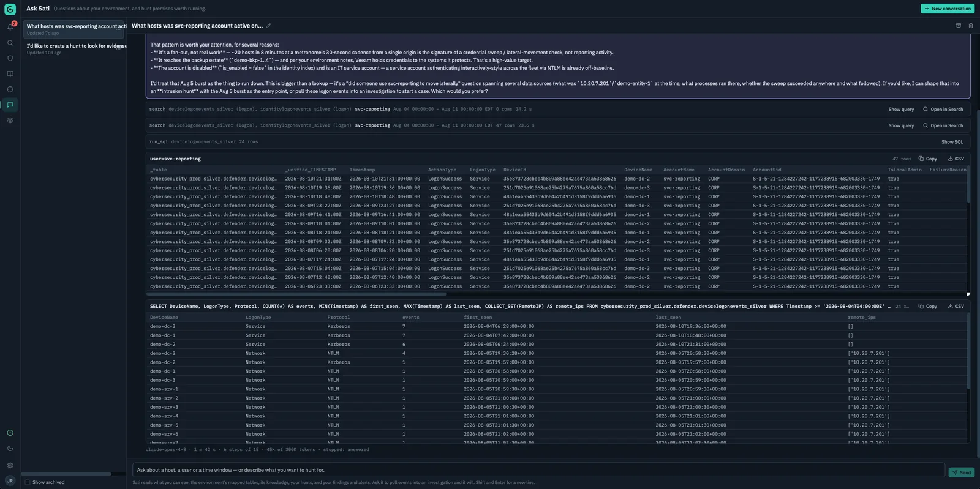Viewport: 980px width, 489px height.
Task: Send the message
Action: click(961, 472)
